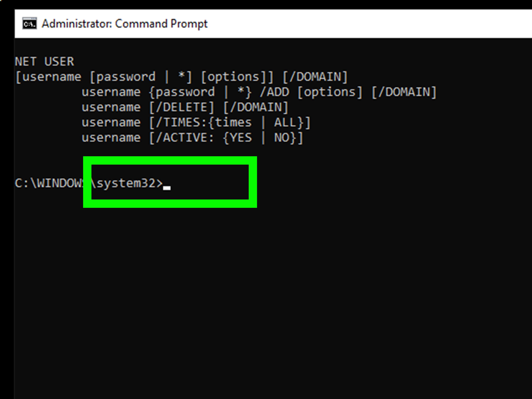Click the \system32> prompt text
The image size is (532, 399).
[127, 183]
